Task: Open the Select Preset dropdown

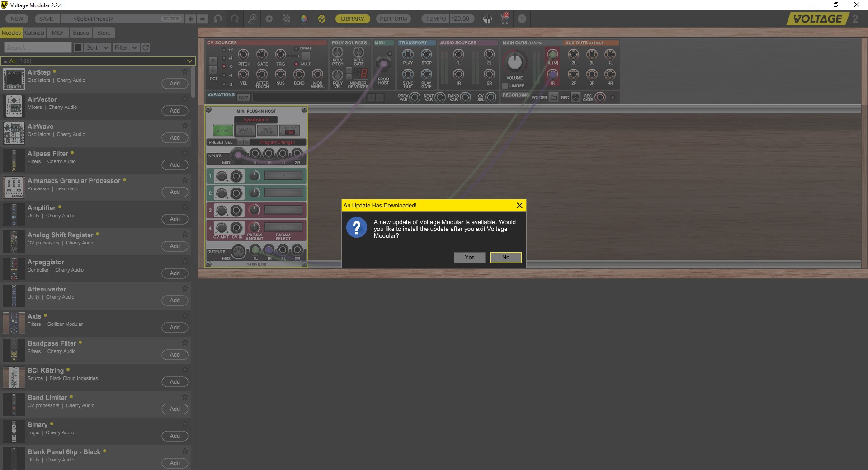Action: [122, 19]
